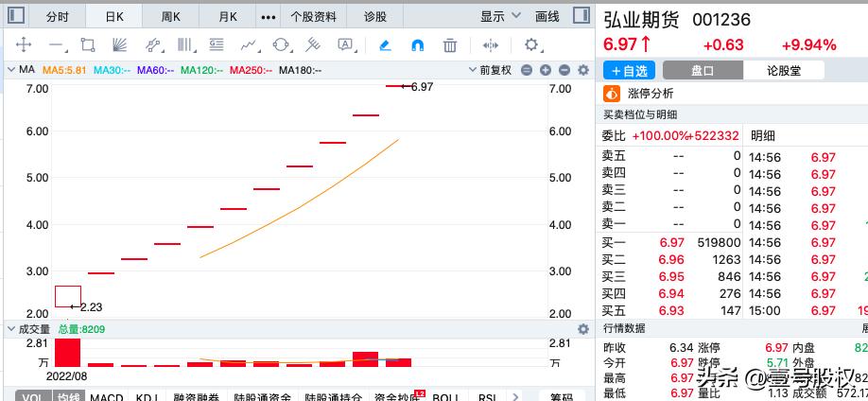Select the crosshair move tool
This screenshot has width=868, height=401.
click(x=23, y=44)
